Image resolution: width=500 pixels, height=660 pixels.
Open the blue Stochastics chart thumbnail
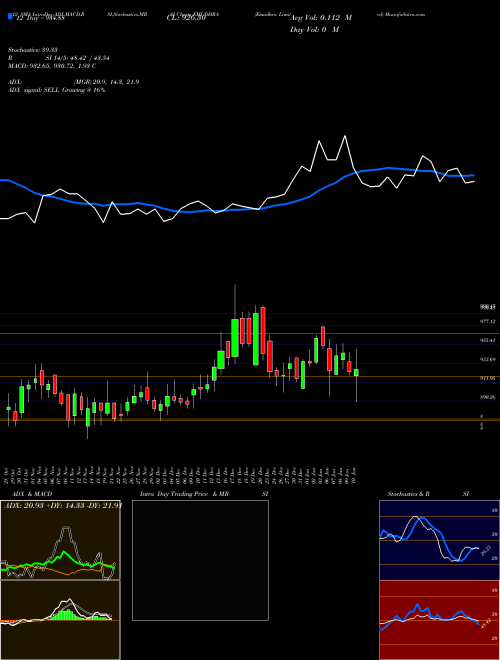439,540
